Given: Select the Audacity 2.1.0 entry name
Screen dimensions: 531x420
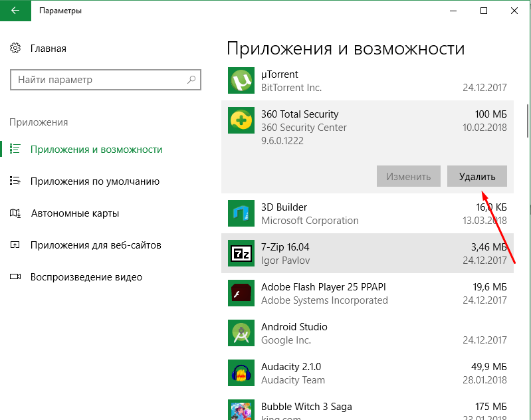Looking at the screenshot, I should 291,366.
